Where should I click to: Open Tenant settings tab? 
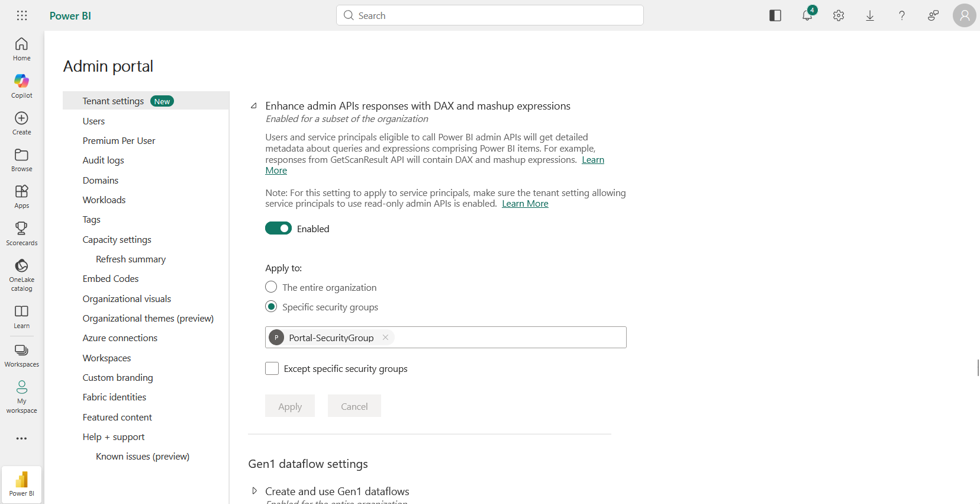coord(146,101)
